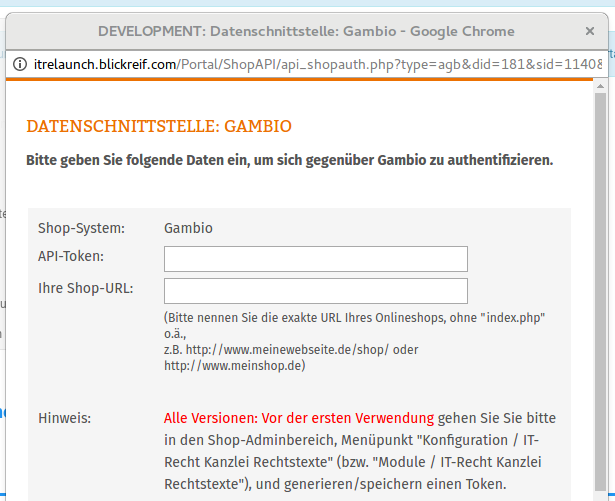
Task: Click the site information icon in address bar
Action: (x=20, y=64)
